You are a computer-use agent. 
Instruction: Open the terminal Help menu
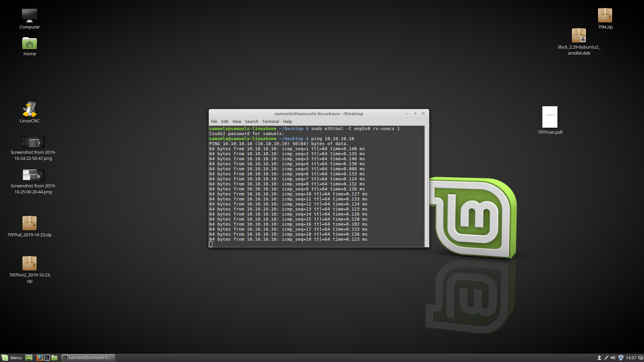[287, 122]
